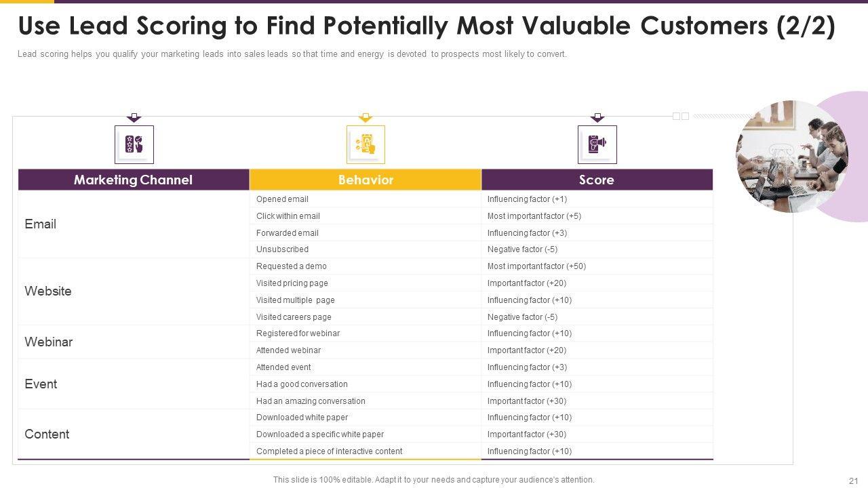868x488 pixels.
Task: Click the Most important factor (+50) score
Action: tap(536, 266)
